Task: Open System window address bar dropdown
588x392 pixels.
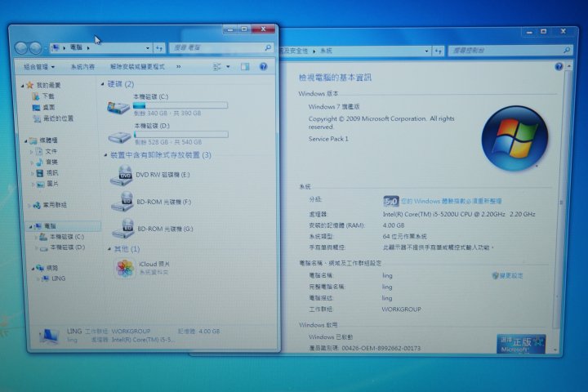Action: pos(427,51)
